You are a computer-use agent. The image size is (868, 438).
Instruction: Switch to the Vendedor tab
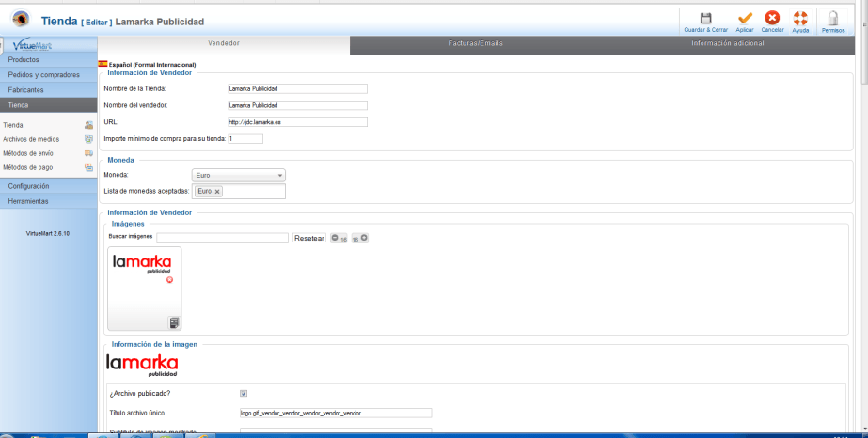pyautogui.click(x=224, y=43)
